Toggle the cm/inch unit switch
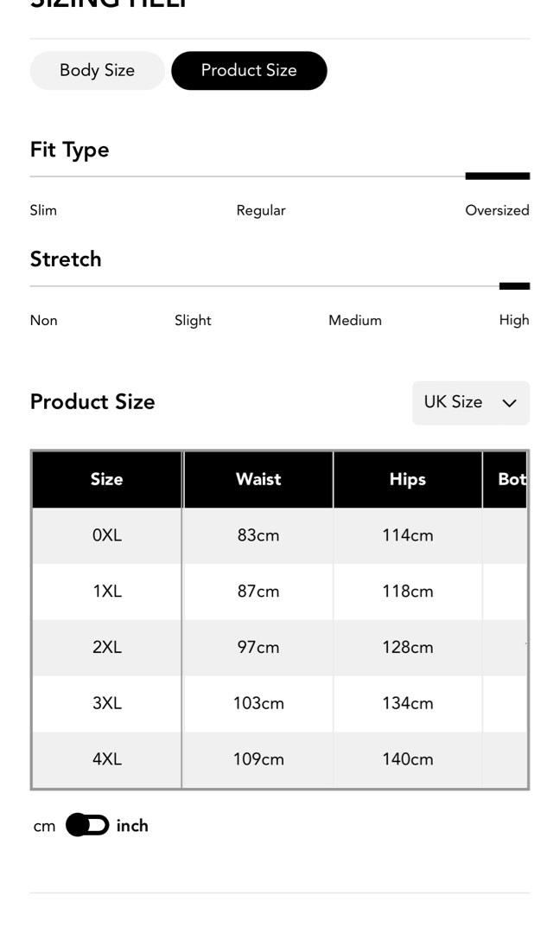Image resolution: width=560 pixels, height=934 pixels. [87, 826]
